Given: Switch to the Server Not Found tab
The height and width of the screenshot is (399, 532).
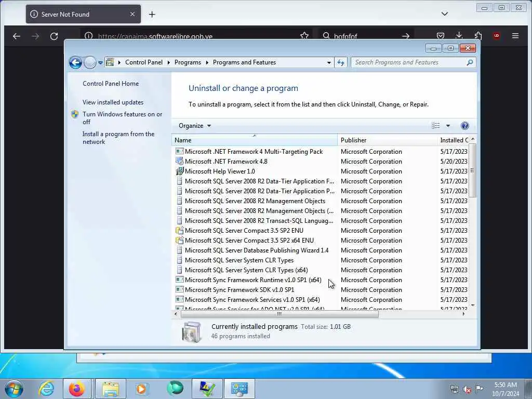Looking at the screenshot, I should pos(83,14).
